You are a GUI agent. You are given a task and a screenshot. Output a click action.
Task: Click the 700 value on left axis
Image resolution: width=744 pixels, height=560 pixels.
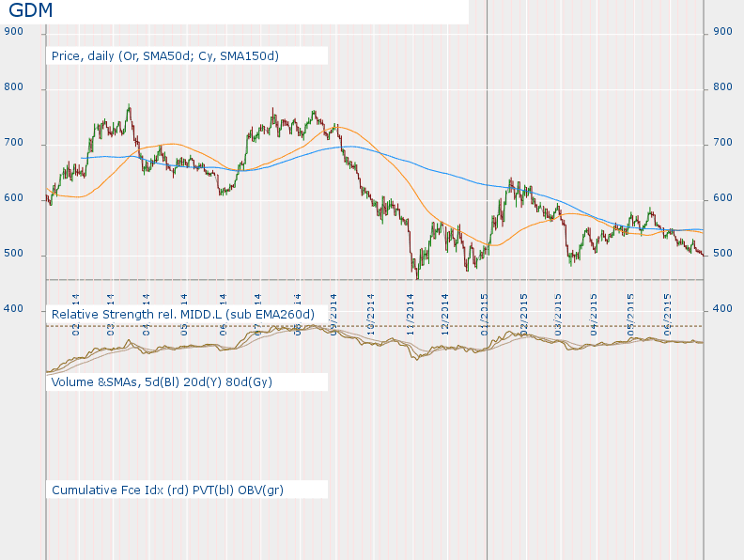click(14, 143)
